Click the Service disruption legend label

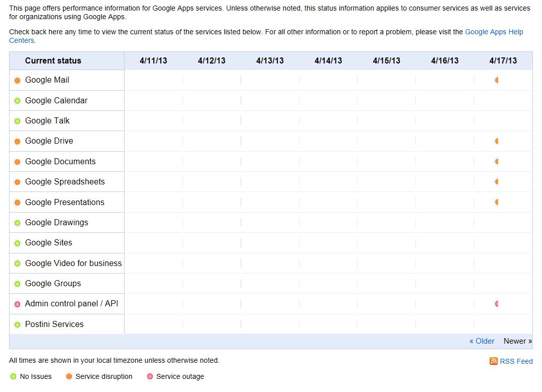104,376
